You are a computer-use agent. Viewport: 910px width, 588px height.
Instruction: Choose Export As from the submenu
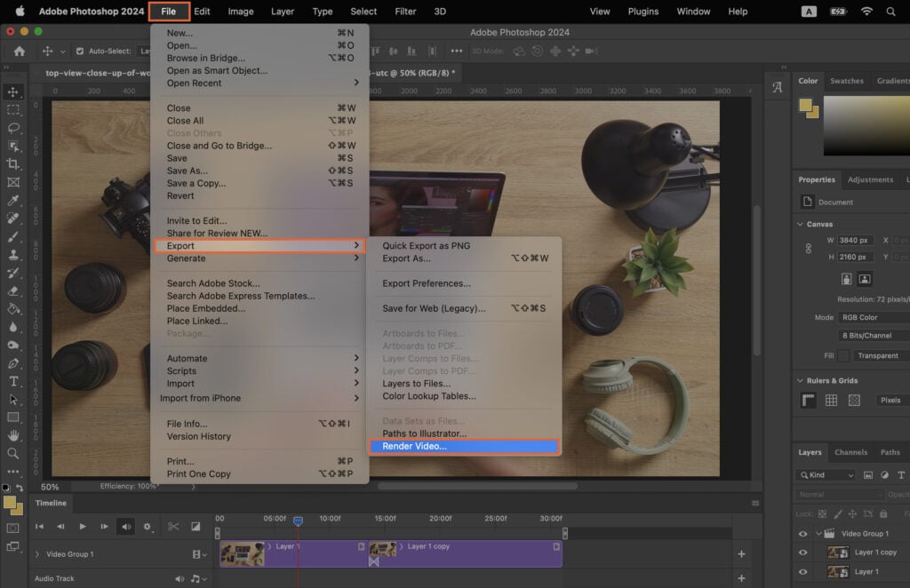point(406,258)
